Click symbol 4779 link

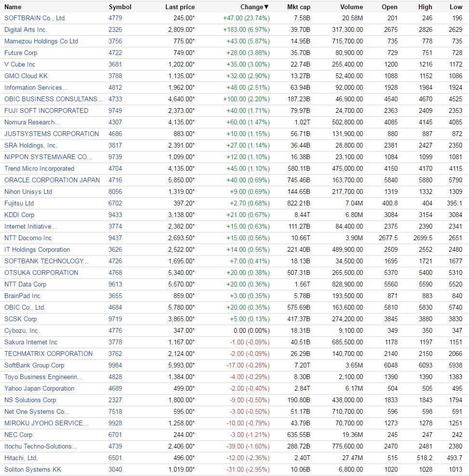point(115,18)
